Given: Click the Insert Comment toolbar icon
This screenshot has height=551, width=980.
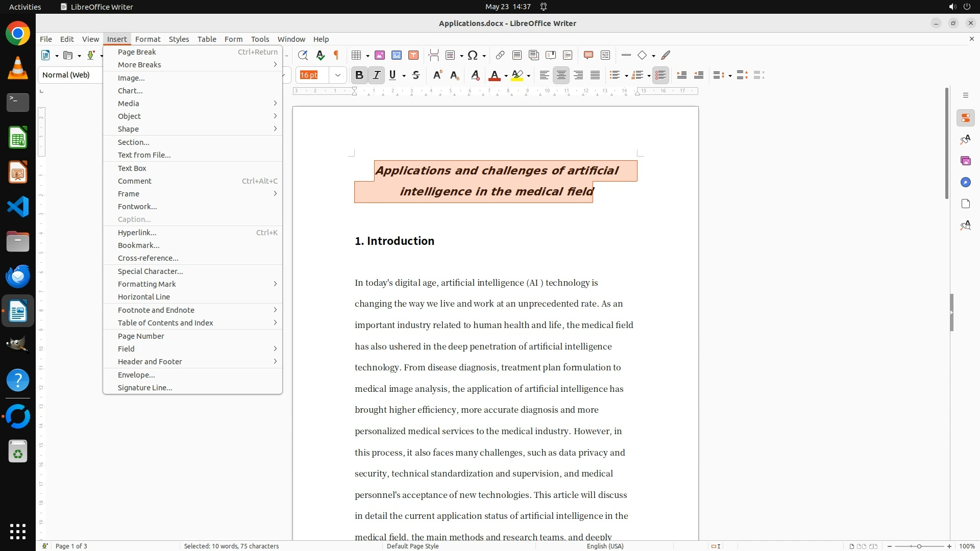Looking at the screenshot, I should [588, 55].
